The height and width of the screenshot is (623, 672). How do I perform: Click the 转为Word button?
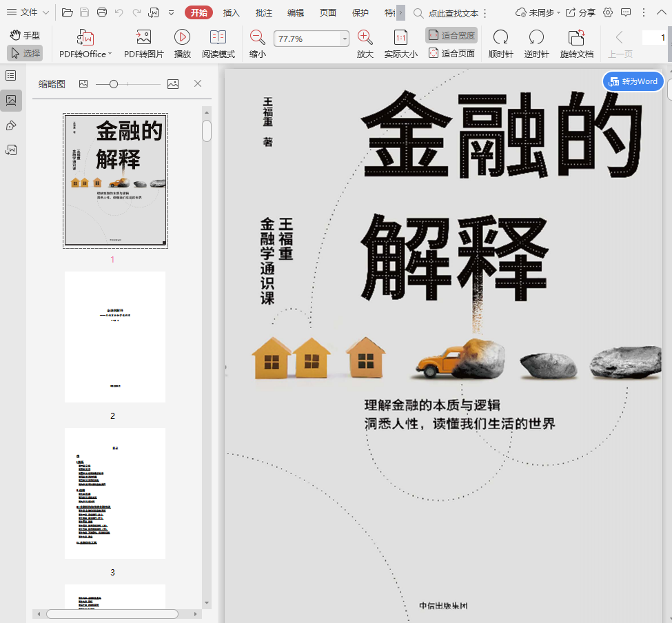pyautogui.click(x=633, y=81)
